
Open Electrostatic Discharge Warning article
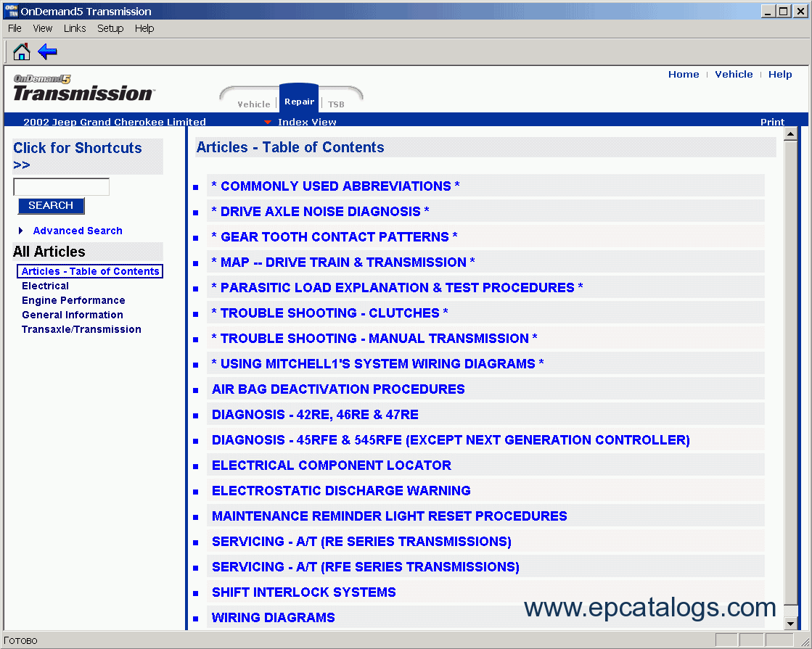click(x=341, y=490)
